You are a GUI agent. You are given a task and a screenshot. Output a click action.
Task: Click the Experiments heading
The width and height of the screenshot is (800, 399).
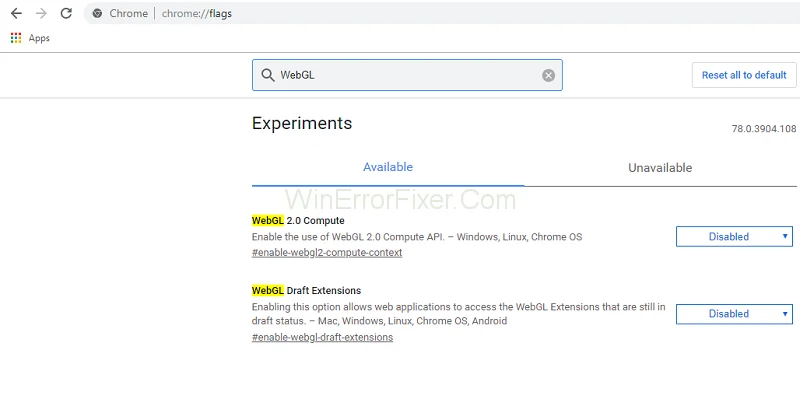click(302, 123)
